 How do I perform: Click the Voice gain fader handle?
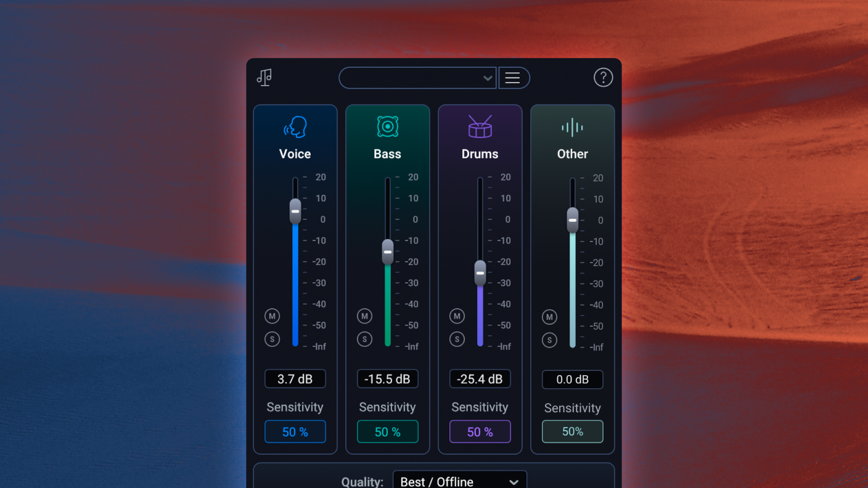(x=295, y=211)
